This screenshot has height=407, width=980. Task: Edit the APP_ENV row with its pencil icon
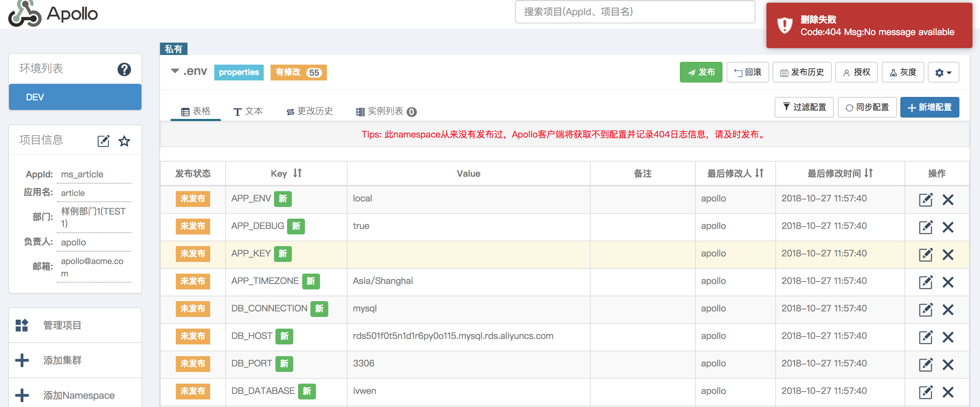click(x=926, y=199)
